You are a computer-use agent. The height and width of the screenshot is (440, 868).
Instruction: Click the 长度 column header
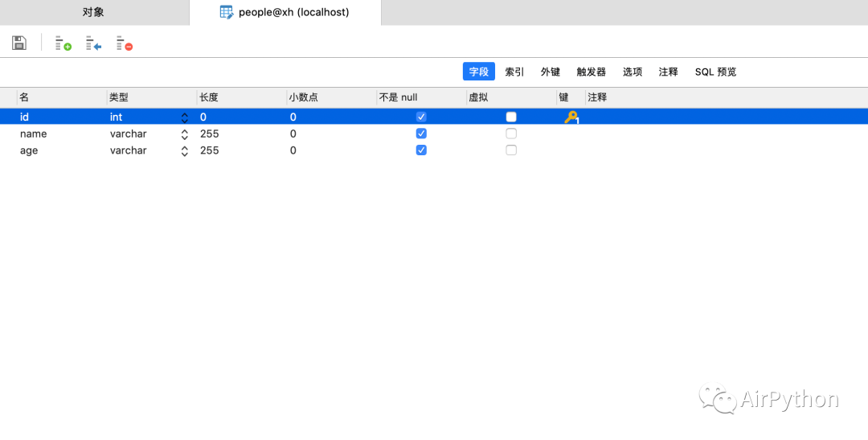pos(241,97)
